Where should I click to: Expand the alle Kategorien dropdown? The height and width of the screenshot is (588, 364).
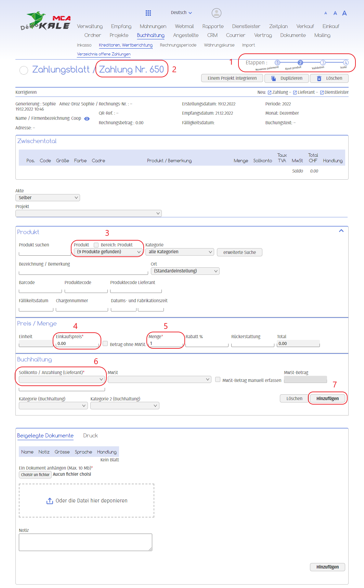coord(180,252)
